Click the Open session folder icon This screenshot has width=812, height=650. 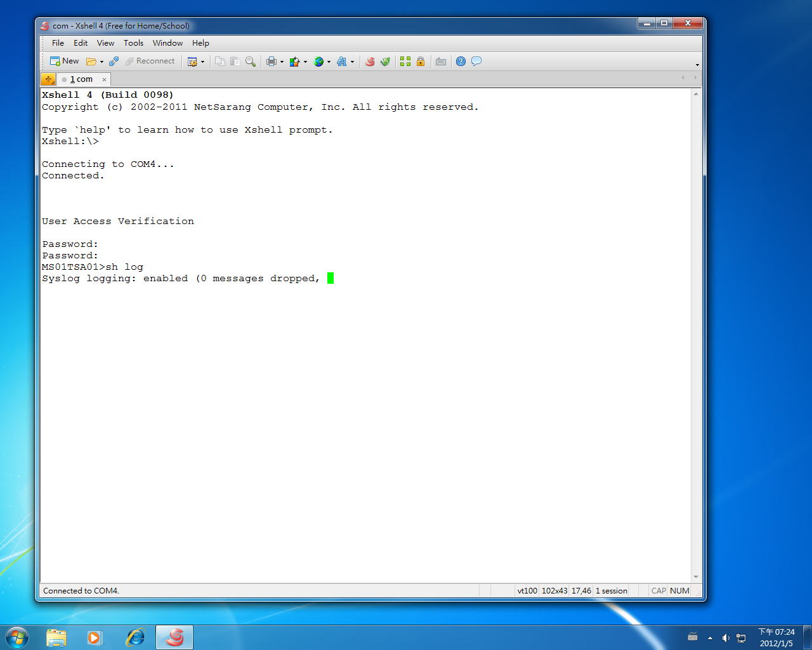click(91, 62)
